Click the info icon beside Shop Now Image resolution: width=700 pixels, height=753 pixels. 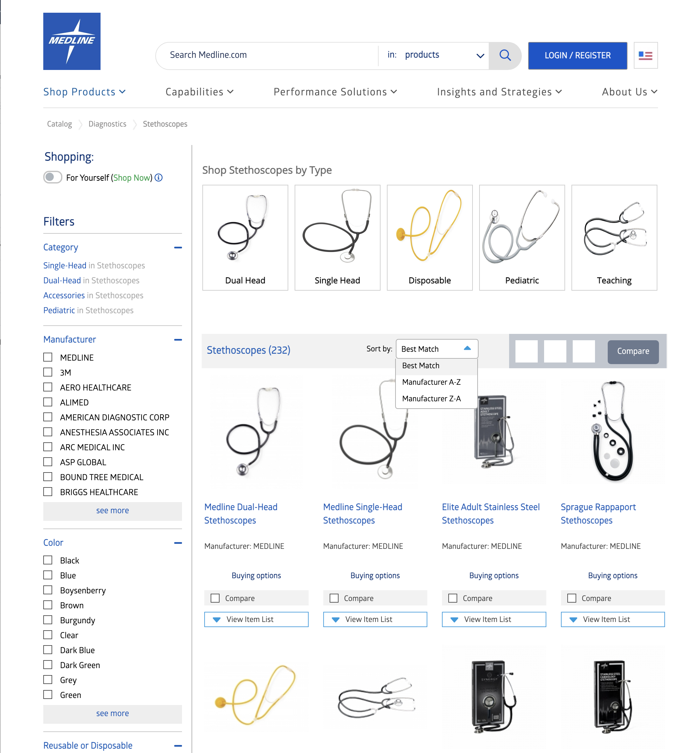tap(159, 177)
